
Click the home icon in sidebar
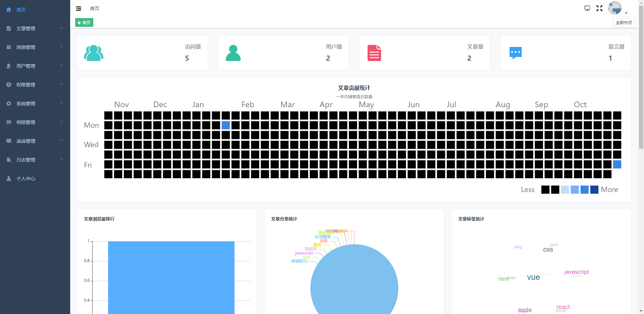point(9,10)
